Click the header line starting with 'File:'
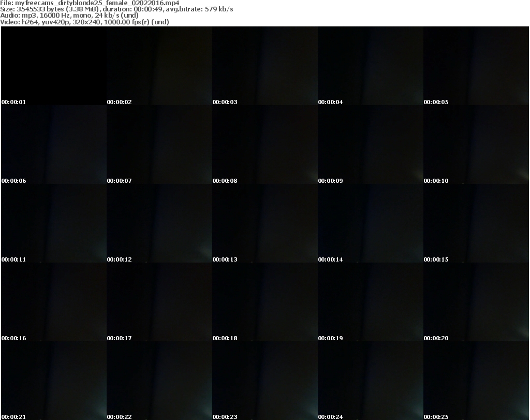Viewport: 530px width, 420px height. [90, 3]
